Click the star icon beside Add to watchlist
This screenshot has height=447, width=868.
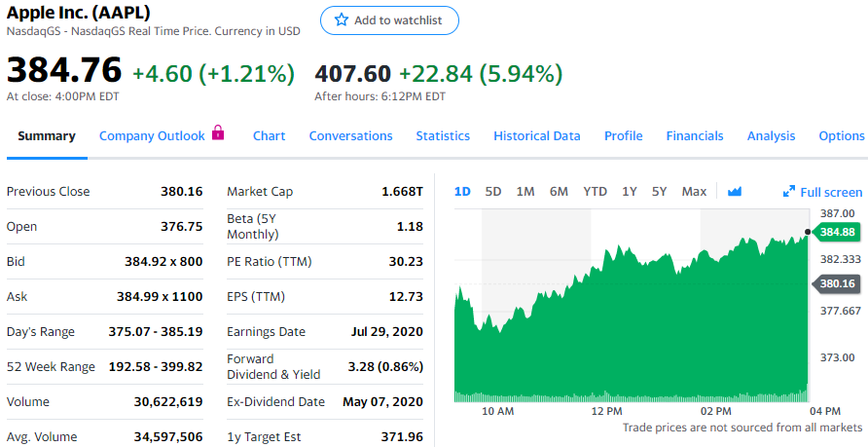pos(342,19)
